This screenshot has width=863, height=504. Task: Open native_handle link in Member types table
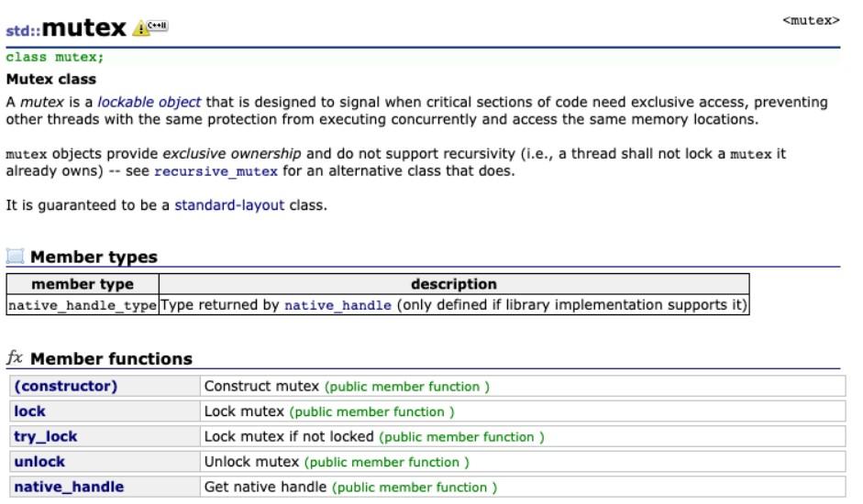point(337,305)
